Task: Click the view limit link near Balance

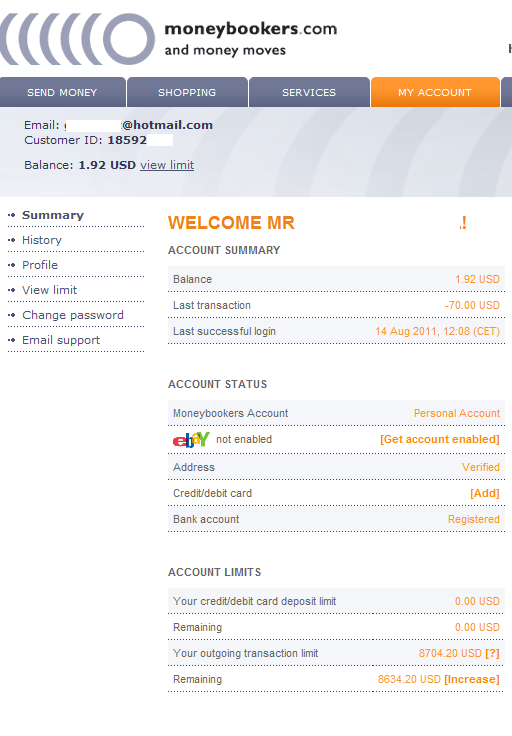Action: [167, 165]
